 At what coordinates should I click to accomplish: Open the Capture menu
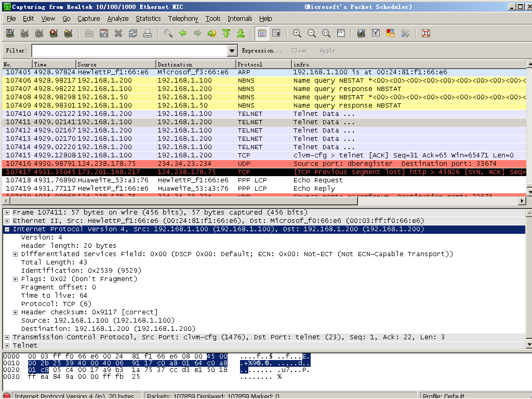88,19
